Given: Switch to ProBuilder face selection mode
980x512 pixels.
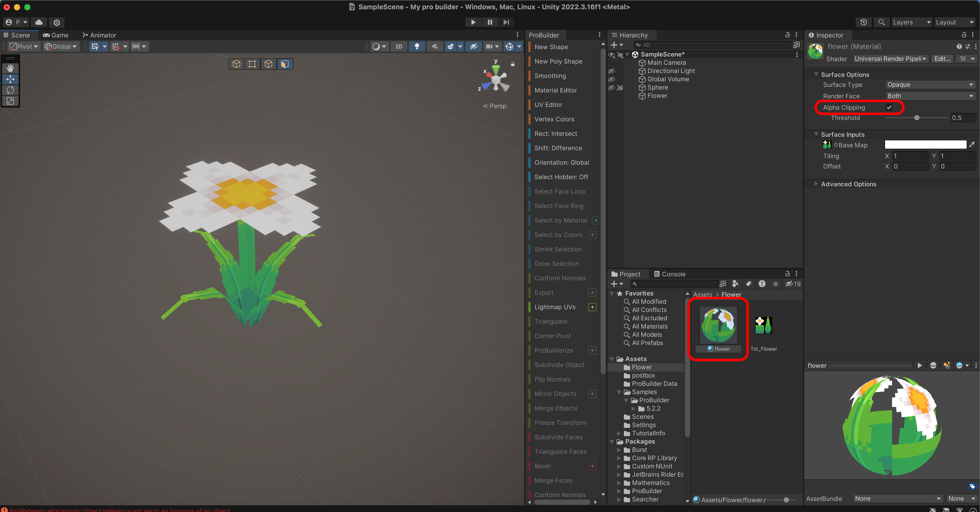Looking at the screenshot, I should coord(285,64).
